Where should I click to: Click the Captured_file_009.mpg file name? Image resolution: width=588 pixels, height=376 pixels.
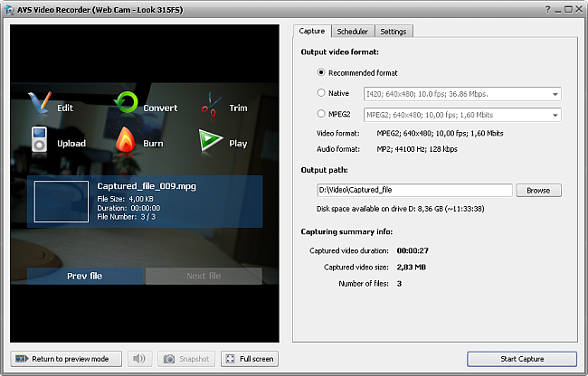147,186
